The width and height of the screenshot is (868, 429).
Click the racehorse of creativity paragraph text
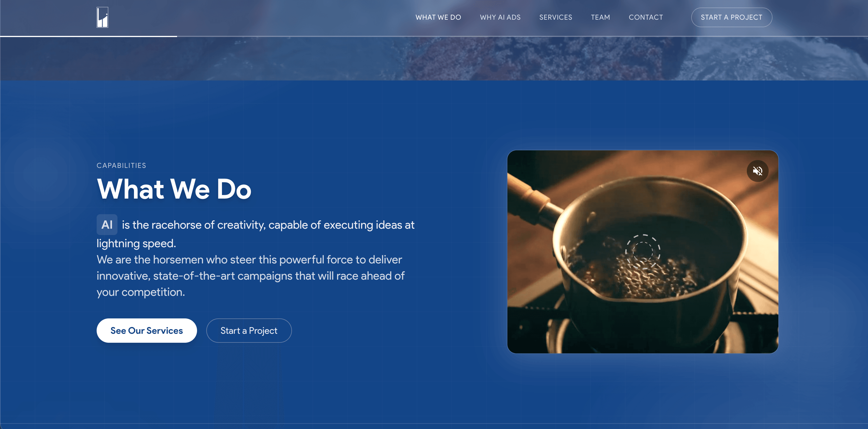(x=255, y=234)
